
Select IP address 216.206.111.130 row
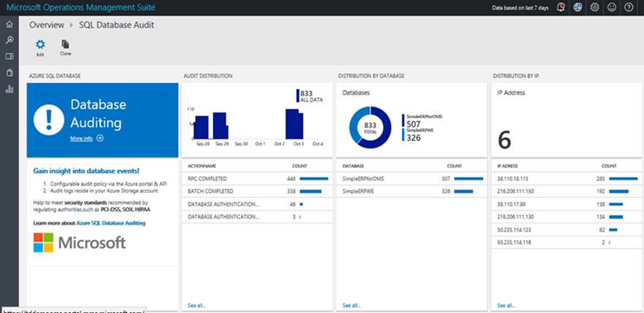[x=566, y=217]
